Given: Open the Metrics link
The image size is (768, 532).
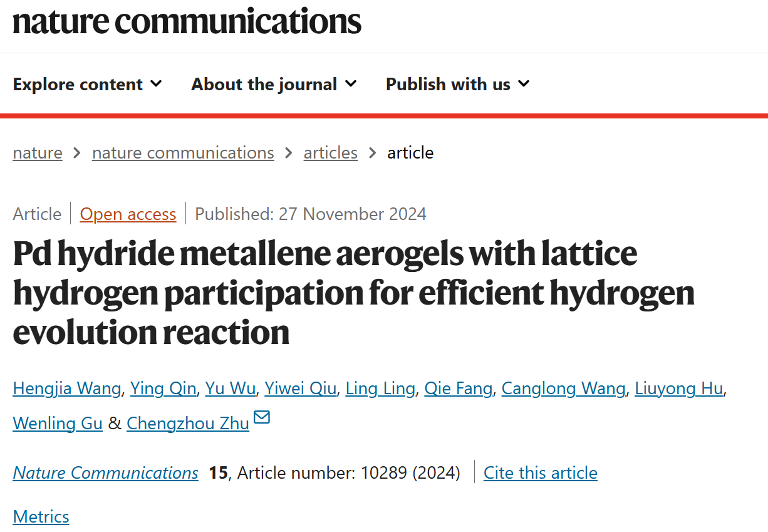Looking at the screenshot, I should click(x=41, y=516).
